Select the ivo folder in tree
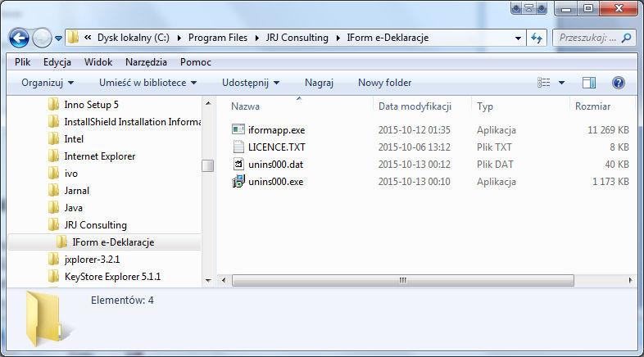 click(x=71, y=174)
